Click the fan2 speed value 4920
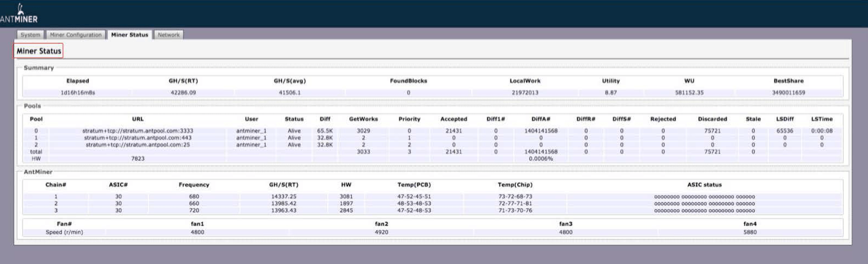 pos(382,232)
